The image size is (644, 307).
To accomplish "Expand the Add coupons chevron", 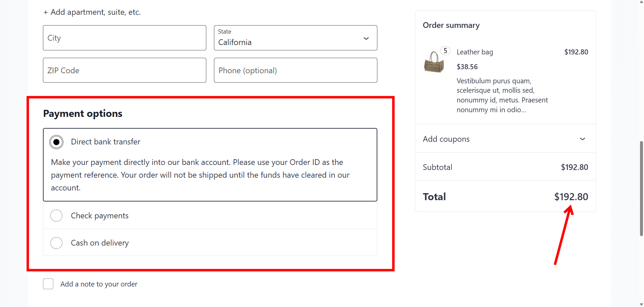I will [x=582, y=139].
